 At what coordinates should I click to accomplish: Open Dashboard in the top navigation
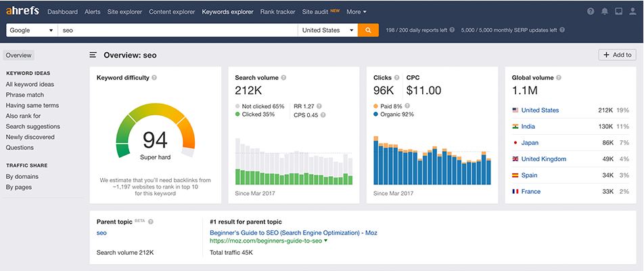[x=62, y=12]
